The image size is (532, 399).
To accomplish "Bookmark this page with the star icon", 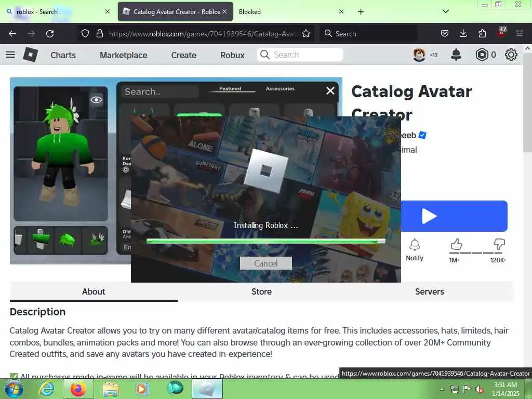I will [306, 34].
